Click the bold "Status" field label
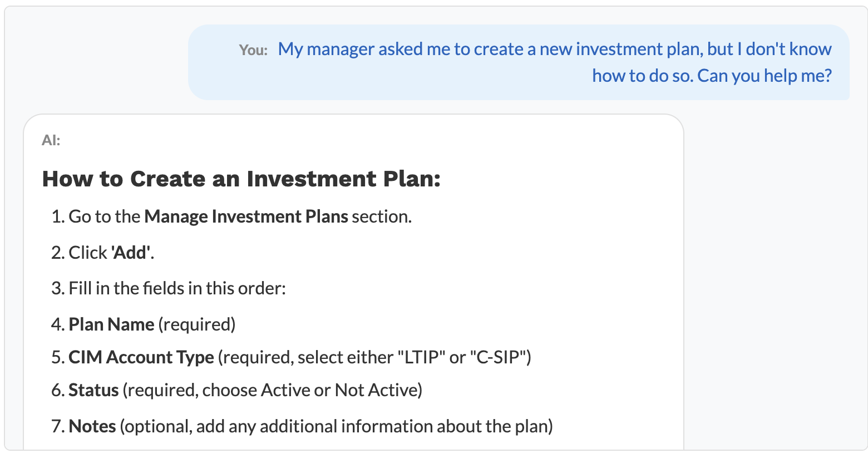 [x=93, y=390]
